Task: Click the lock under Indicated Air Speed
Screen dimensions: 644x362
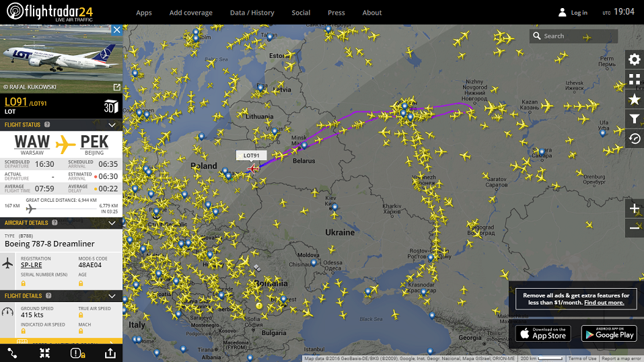Action: pos(24,331)
